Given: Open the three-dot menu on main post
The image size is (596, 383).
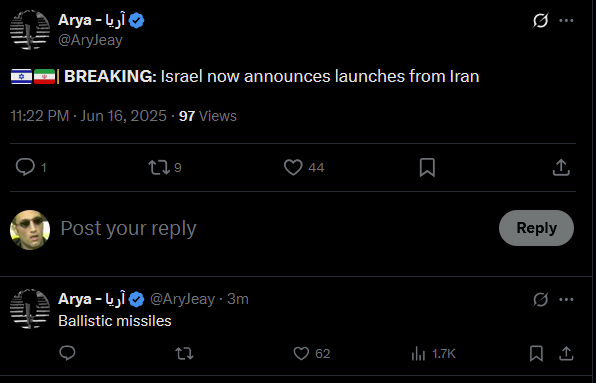Looking at the screenshot, I should point(566,21).
